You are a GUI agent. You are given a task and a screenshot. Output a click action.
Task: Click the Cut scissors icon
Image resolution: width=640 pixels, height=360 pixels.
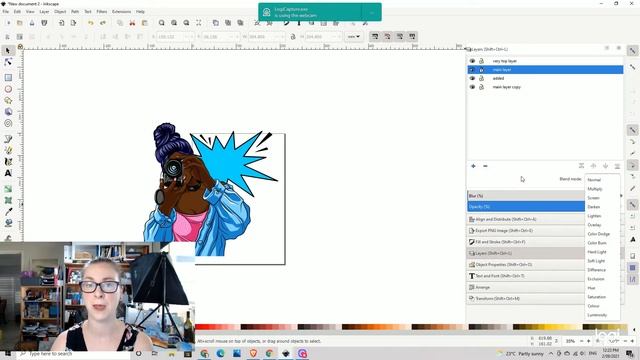(132, 23)
